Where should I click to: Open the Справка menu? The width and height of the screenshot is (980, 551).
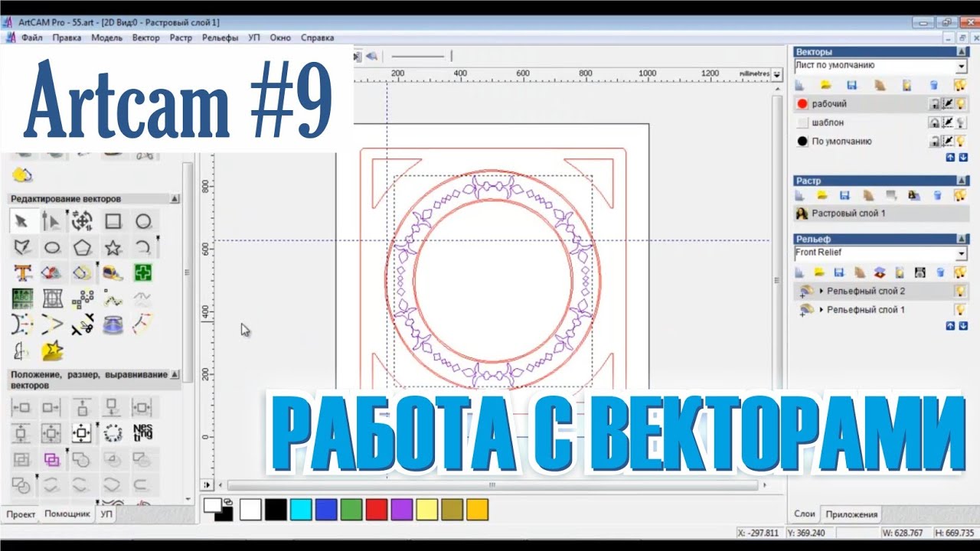point(317,37)
